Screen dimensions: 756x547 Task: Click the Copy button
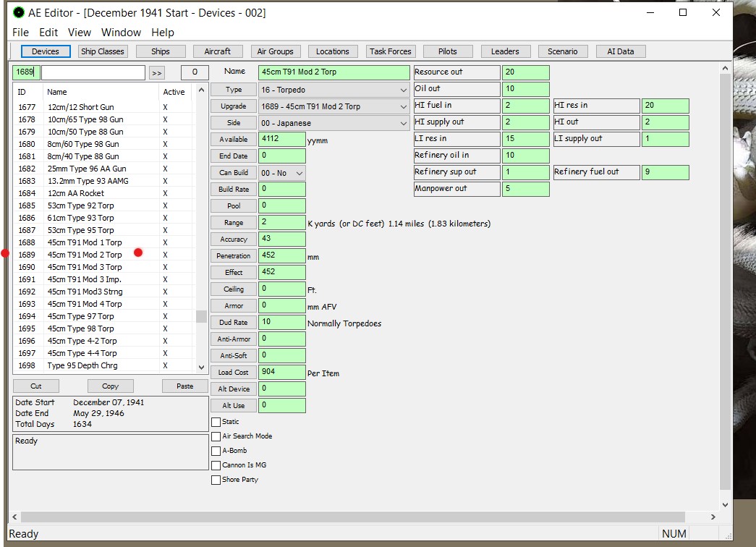(110, 386)
